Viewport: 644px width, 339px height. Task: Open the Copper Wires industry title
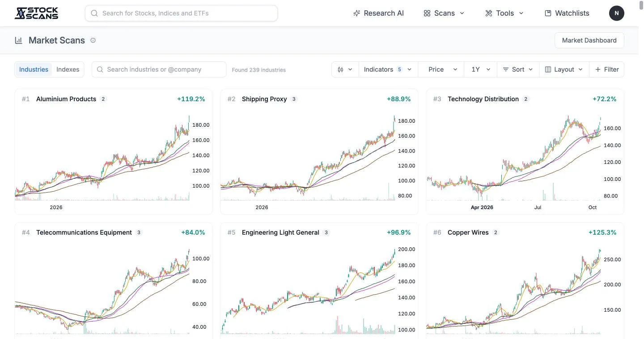[x=468, y=232]
